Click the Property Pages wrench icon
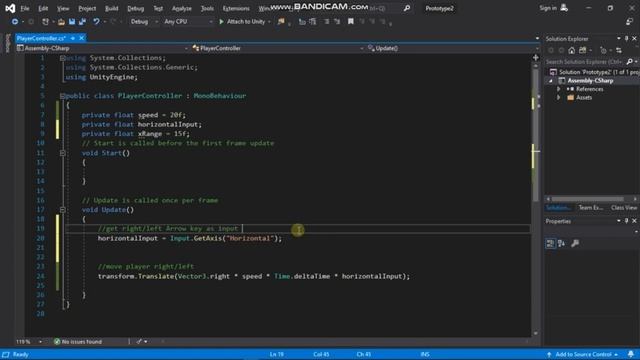Screen dimensions: 640x360 point(575,244)
